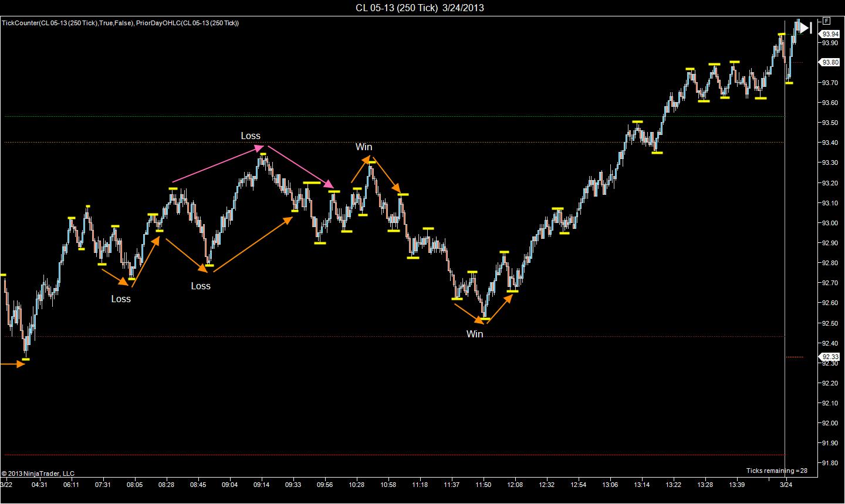Viewport: 845px width, 504px height.
Task: Click the 93.00 price axis label
Action: click(829, 223)
